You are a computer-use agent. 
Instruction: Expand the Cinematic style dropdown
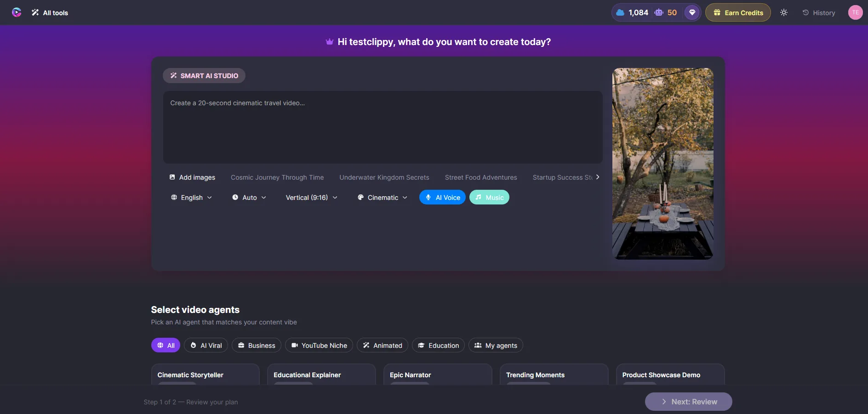(x=383, y=197)
